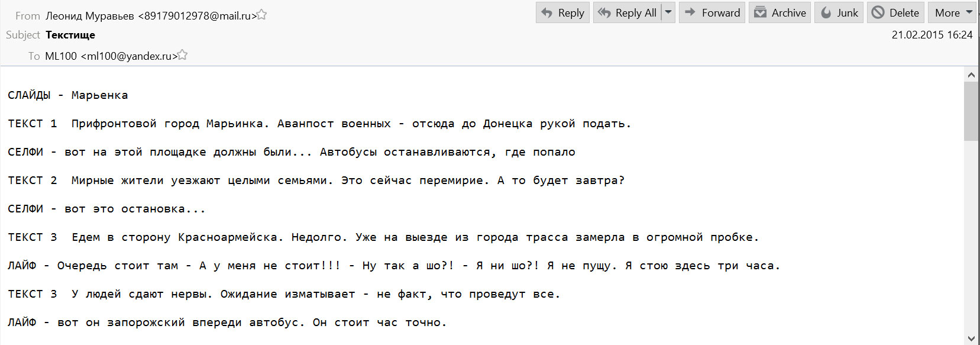The width and height of the screenshot is (980, 345).
Task: Open the Reply All dropdown arrow
Action: 668,12
